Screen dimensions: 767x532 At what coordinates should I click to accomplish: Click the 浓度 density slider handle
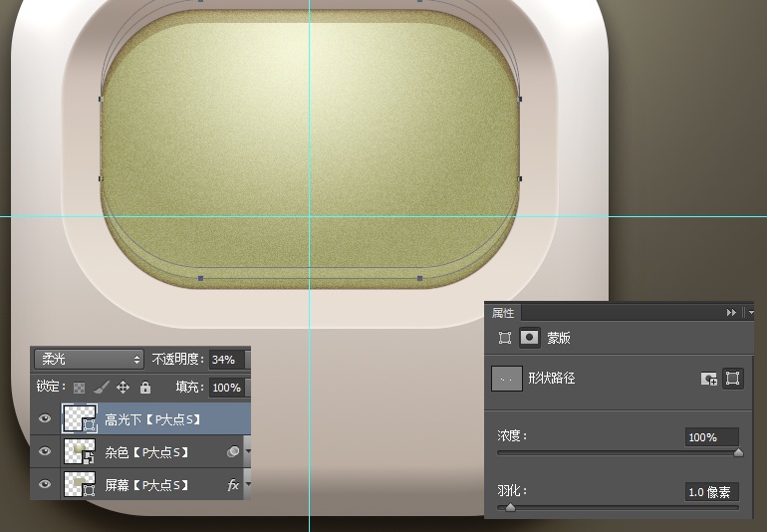[x=739, y=452]
